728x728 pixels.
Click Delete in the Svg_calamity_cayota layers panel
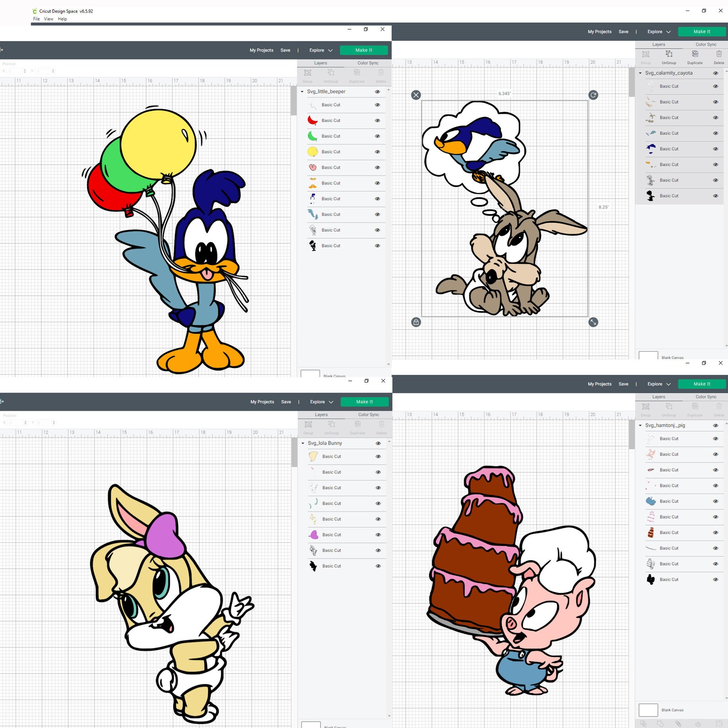click(x=718, y=57)
